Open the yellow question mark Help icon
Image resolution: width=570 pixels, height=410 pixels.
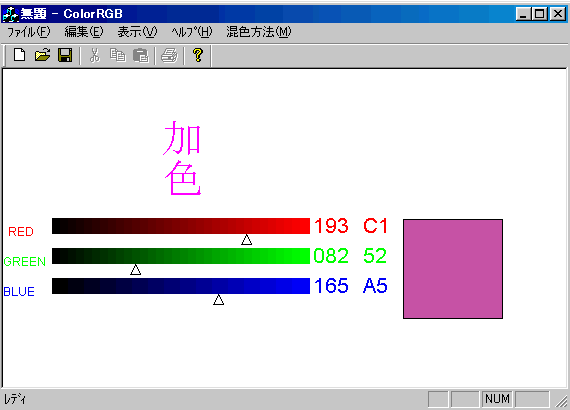click(198, 55)
